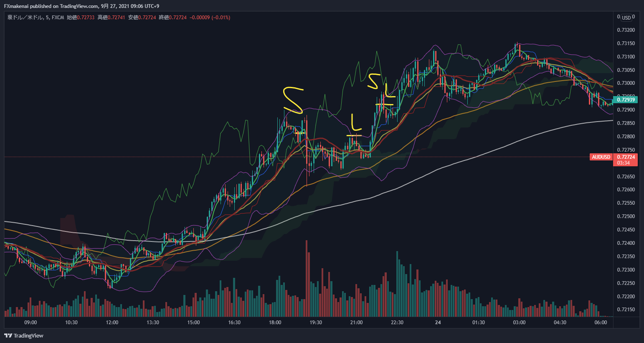Click the 0.73150 price axis label
644x343 pixels.
626,43
